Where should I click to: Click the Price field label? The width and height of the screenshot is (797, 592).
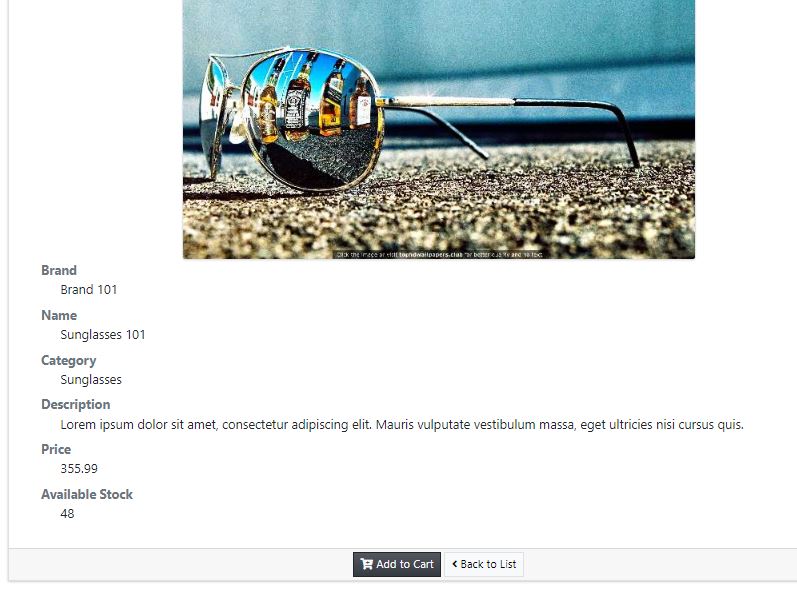[x=56, y=449]
